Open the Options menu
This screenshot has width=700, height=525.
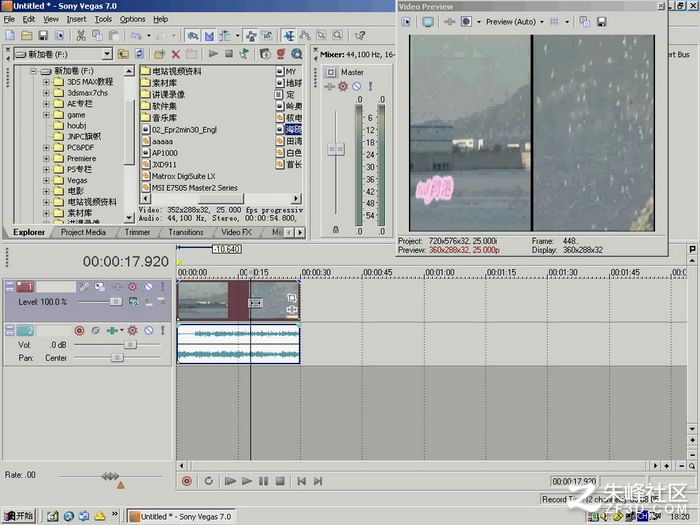(132, 19)
